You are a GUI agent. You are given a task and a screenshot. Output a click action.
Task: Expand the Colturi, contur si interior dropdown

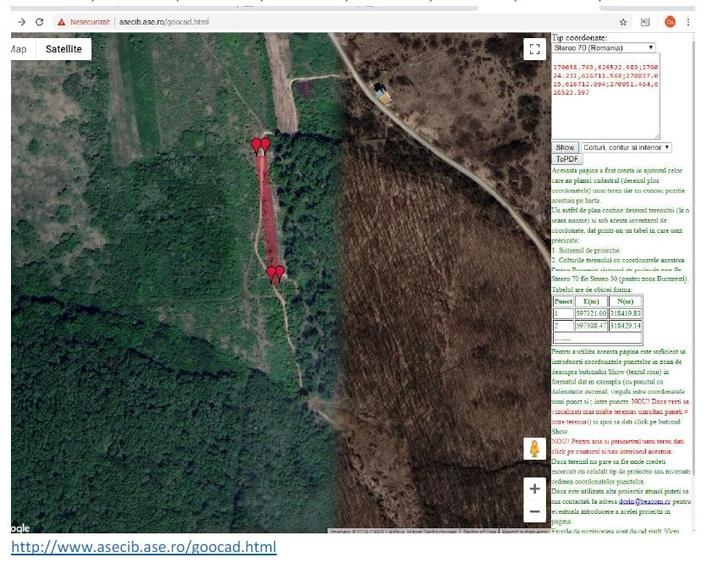(626, 148)
